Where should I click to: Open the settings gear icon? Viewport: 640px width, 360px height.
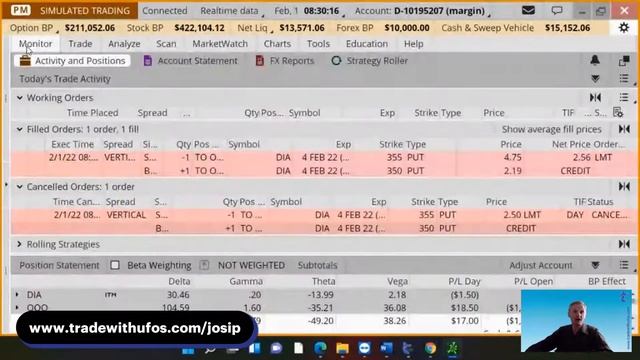[x=624, y=28]
